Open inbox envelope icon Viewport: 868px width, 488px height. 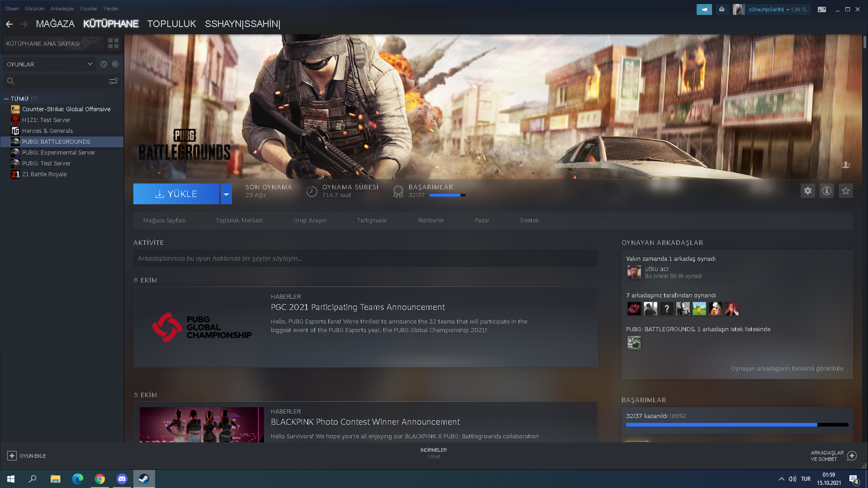click(722, 9)
